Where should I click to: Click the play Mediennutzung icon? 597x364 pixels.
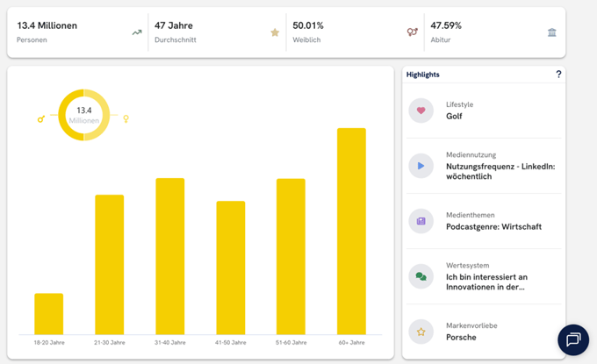click(x=421, y=166)
